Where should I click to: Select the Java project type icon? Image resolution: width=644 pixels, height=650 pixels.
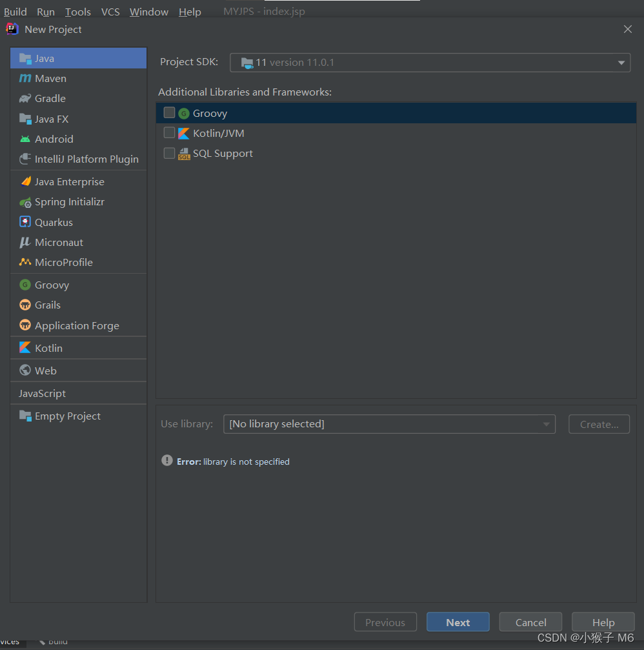click(x=25, y=59)
